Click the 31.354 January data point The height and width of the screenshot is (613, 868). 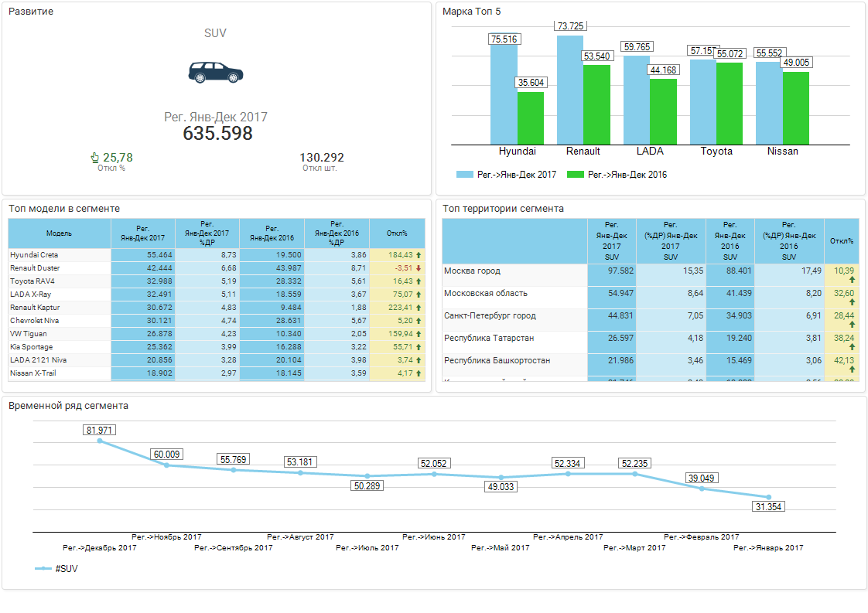768,497
